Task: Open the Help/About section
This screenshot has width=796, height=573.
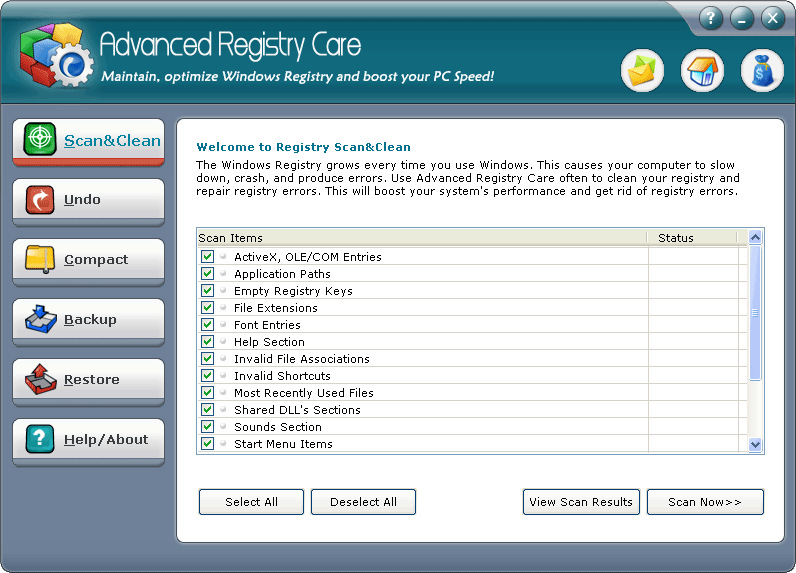Action: tap(88, 442)
